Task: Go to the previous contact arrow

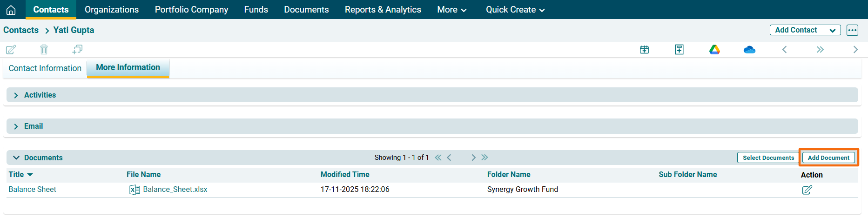Action: [784, 50]
